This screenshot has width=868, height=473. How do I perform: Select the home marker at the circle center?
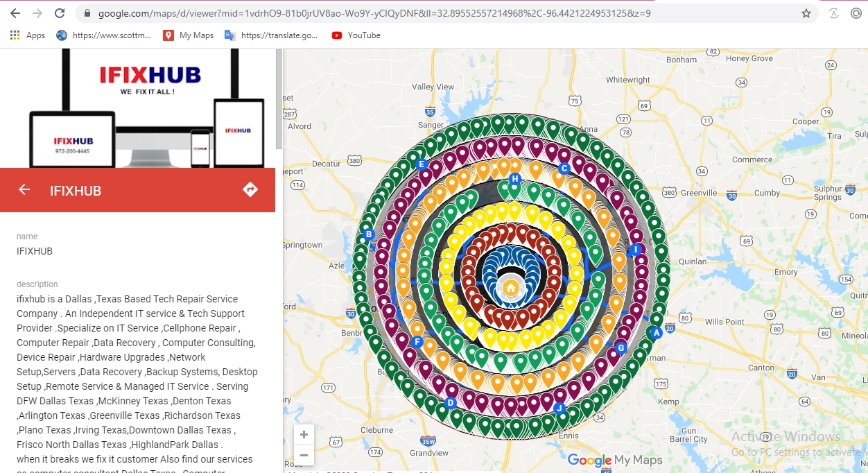[x=511, y=286]
